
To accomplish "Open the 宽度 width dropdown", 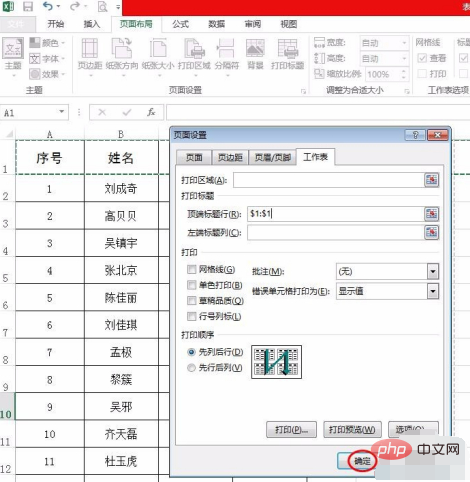I will click(404, 43).
